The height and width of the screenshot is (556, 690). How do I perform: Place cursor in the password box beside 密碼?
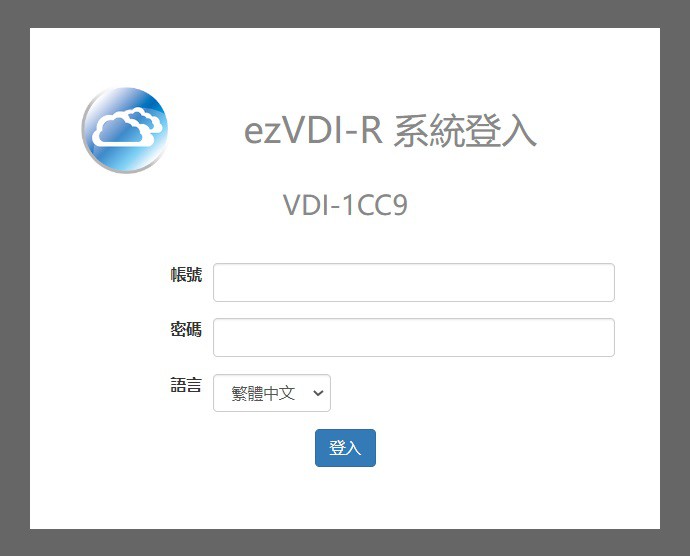coord(414,337)
